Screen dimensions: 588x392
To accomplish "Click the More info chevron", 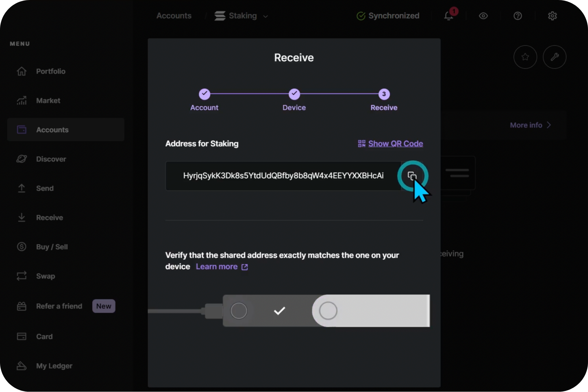I will coord(549,125).
